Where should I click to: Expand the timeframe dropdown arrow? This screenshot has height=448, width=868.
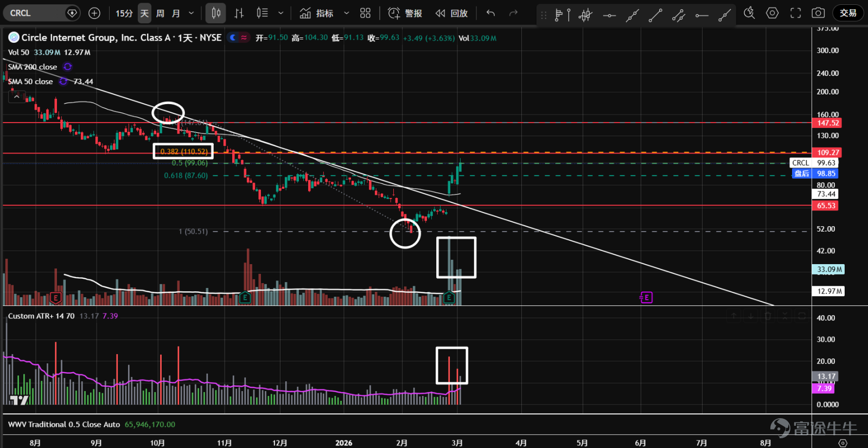pyautogui.click(x=191, y=13)
